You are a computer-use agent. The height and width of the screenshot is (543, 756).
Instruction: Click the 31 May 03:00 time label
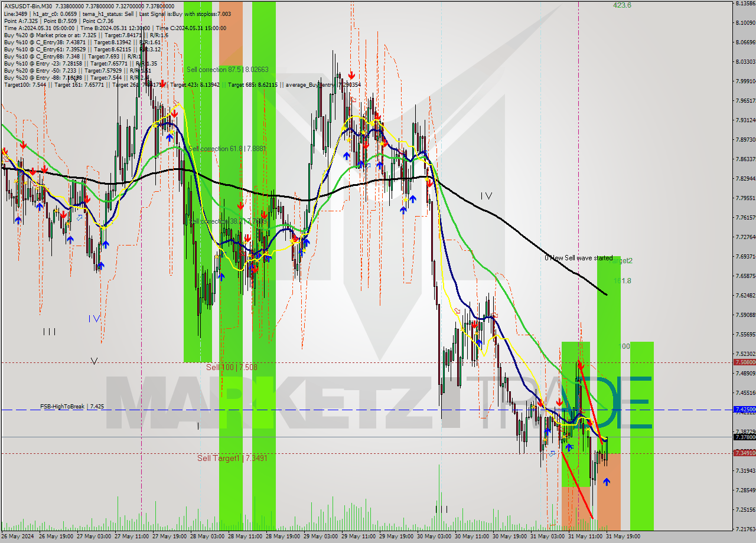[x=548, y=537]
